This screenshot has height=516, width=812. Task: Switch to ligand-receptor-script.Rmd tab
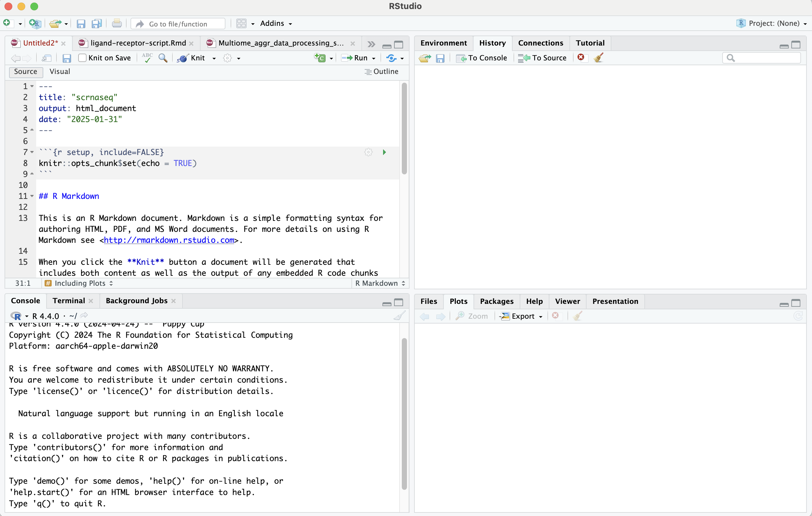tap(136, 43)
